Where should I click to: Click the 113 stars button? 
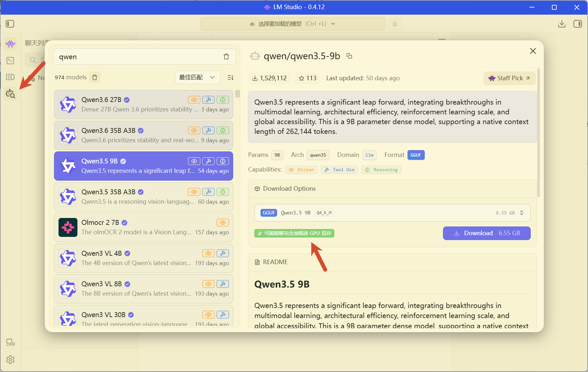click(307, 78)
